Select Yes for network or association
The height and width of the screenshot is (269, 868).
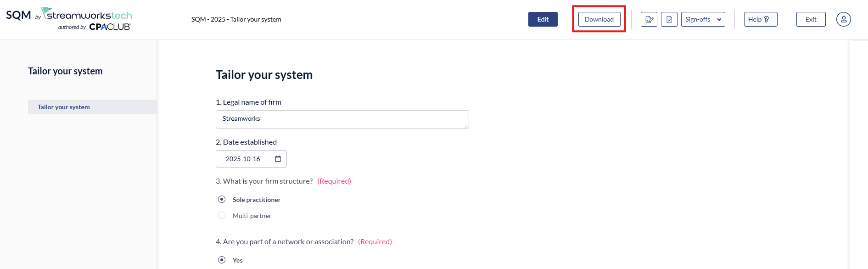[222, 260]
